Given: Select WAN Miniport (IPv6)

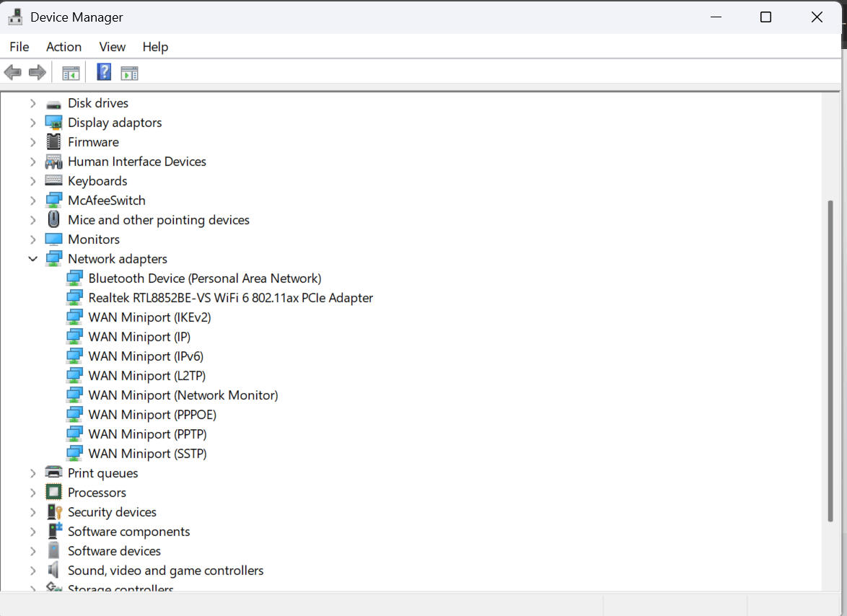Looking at the screenshot, I should (146, 356).
